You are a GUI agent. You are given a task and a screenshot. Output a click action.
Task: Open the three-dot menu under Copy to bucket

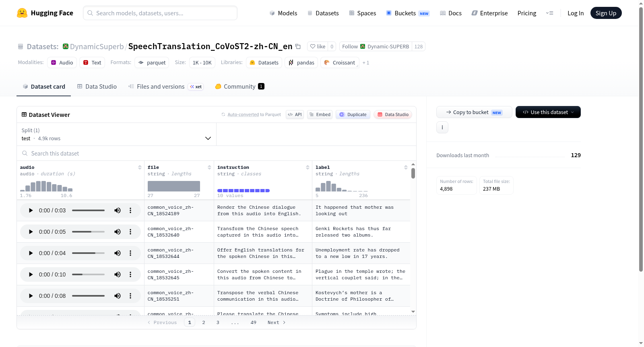tap(442, 127)
